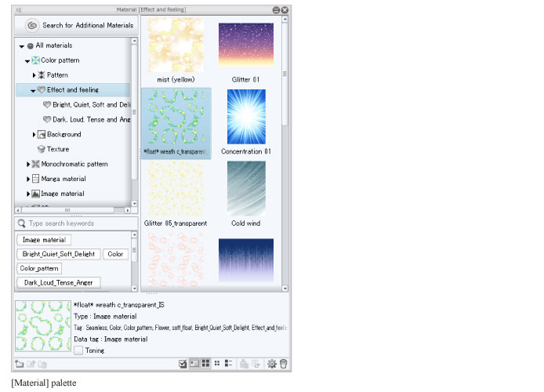
Task: Click the duplicate material icon in bottom bar
Action: pos(42,364)
